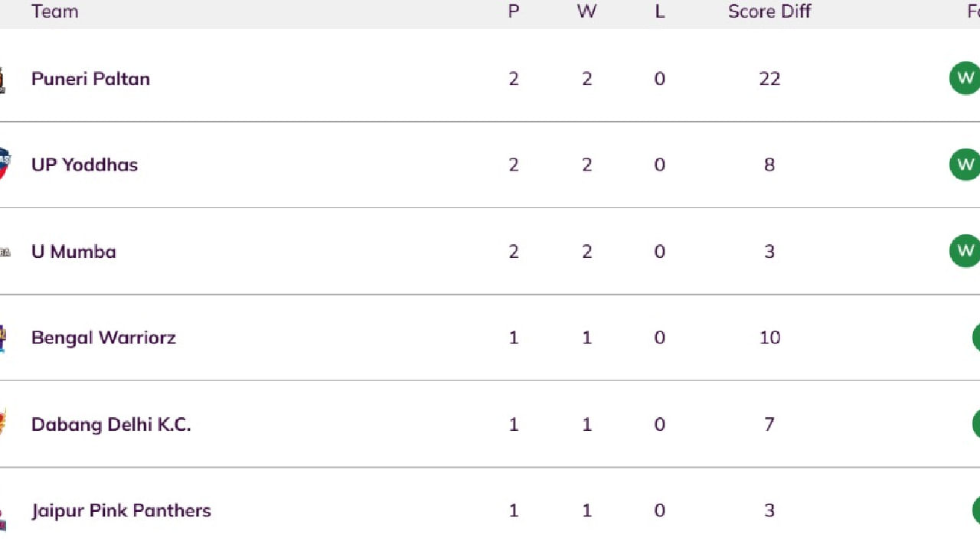The image size is (980, 551).
Task: Click the L losses column header
Action: tap(660, 11)
